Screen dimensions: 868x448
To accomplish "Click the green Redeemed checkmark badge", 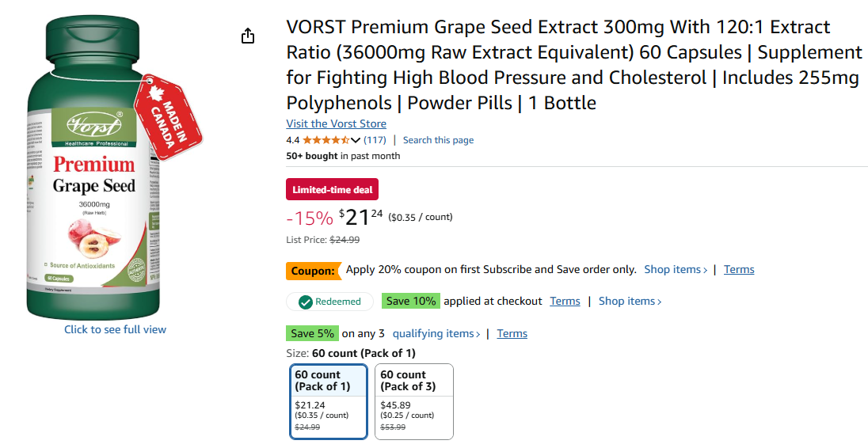I will point(329,302).
